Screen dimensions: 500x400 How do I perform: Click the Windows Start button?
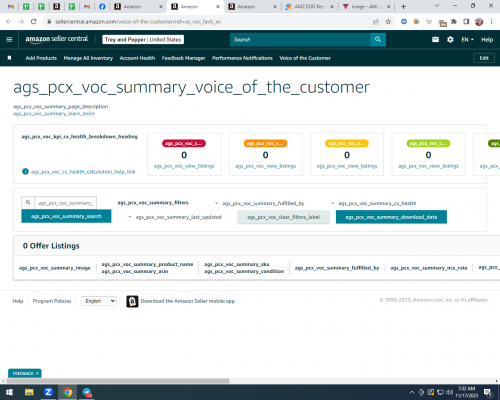[x=9, y=392]
